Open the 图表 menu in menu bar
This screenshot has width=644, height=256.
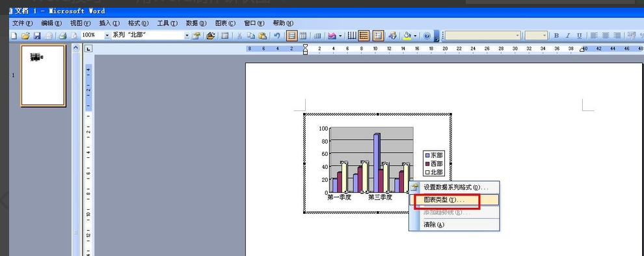click(x=226, y=23)
